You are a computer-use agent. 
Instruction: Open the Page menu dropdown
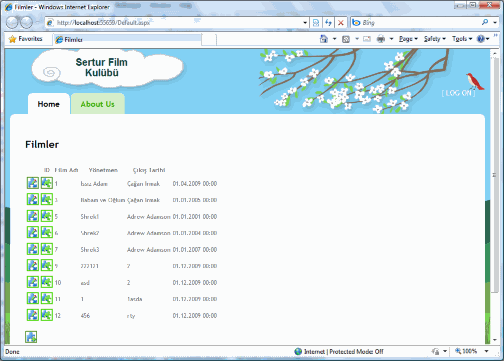(408, 39)
